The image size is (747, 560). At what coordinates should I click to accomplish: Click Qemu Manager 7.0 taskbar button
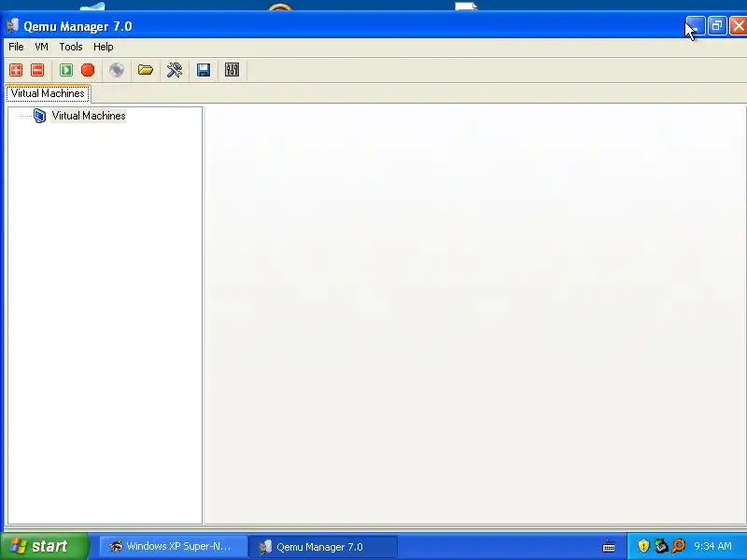[x=323, y=547]
